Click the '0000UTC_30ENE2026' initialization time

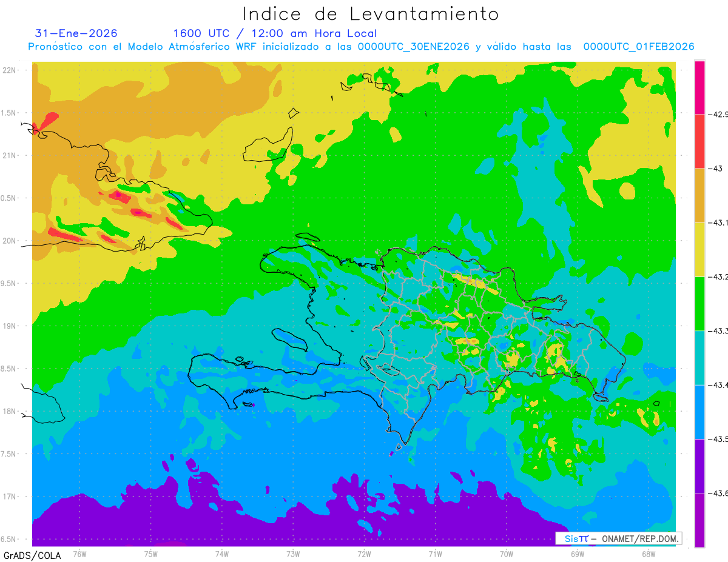click(x=414, y=47)
